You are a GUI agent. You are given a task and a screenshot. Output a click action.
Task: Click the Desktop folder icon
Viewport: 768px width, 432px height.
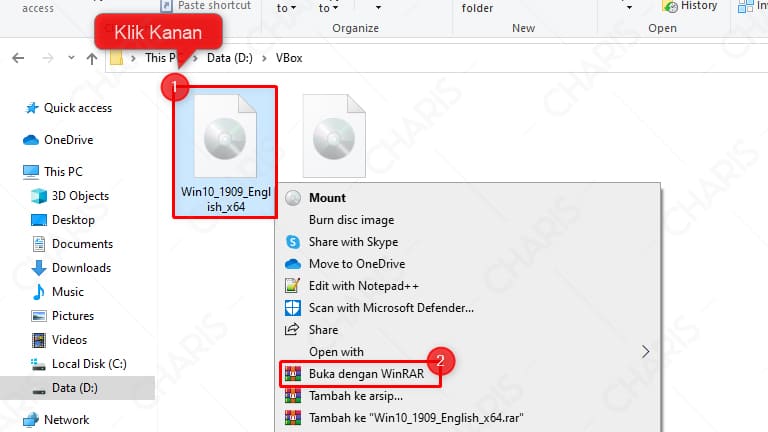click(x=39, y=220)
